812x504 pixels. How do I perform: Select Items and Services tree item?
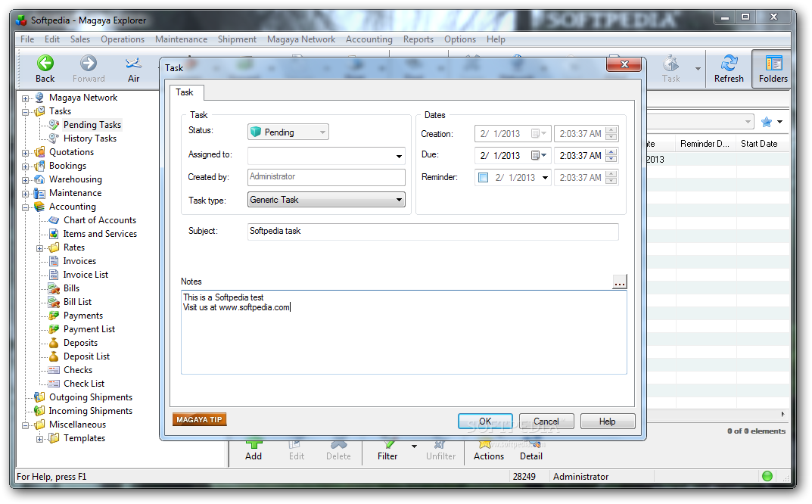[x=100, y=234]
